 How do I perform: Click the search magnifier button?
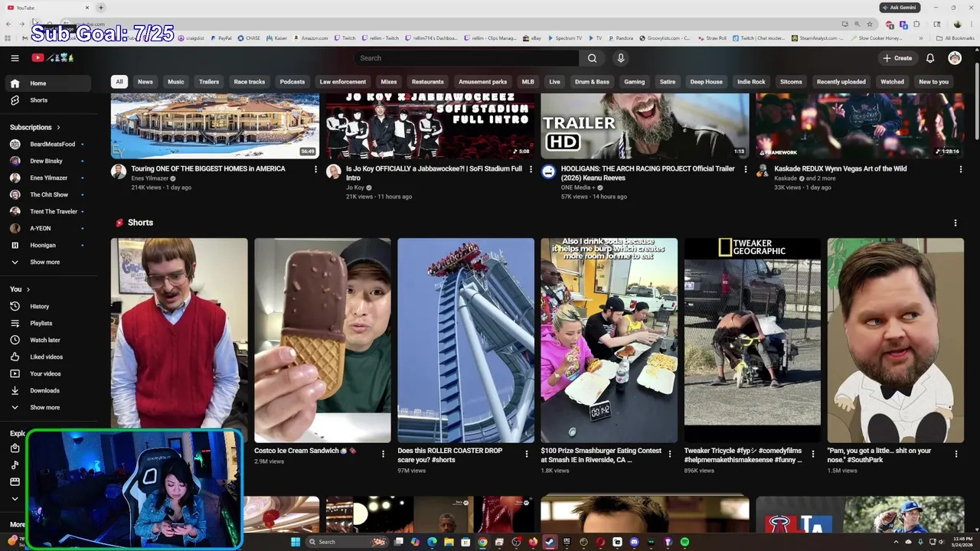[x=592, y=58]
